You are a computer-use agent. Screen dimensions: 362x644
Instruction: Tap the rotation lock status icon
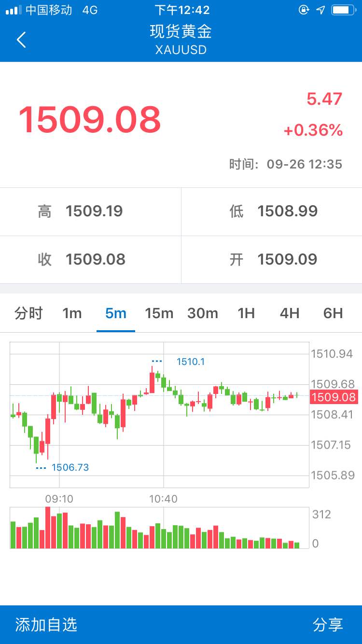pyautogui.click(x=304, y=10)
